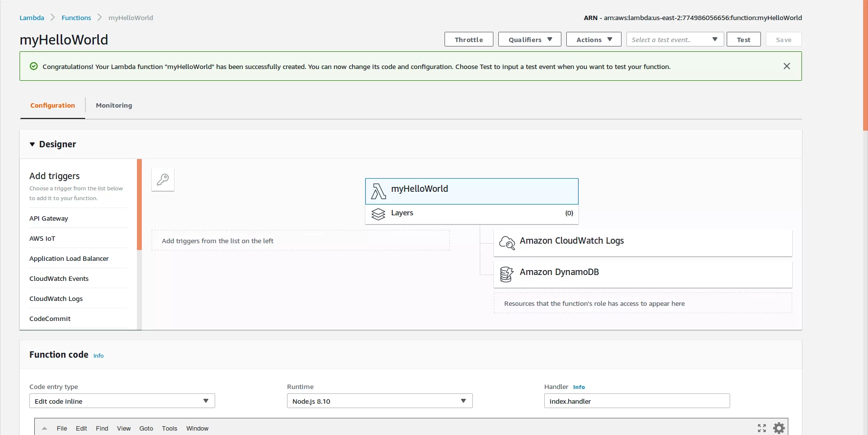
Task: Click the Test button
Action: click(x=743, y=40)
